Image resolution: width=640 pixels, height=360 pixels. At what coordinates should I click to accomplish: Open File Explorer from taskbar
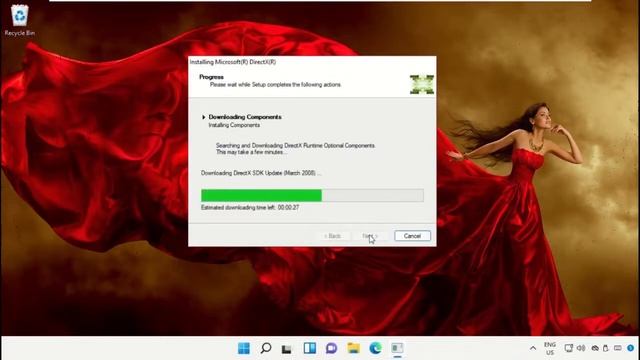(x=353, y=348)
